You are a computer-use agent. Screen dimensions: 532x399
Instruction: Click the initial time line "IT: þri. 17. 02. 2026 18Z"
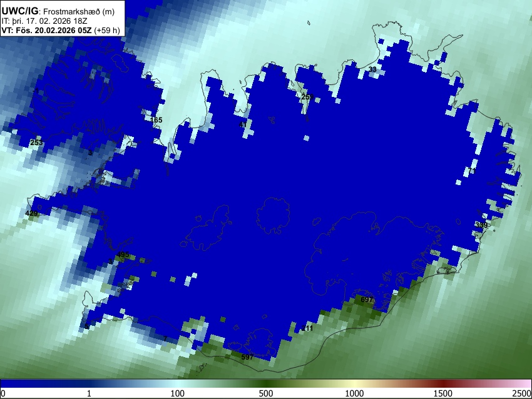44,21
